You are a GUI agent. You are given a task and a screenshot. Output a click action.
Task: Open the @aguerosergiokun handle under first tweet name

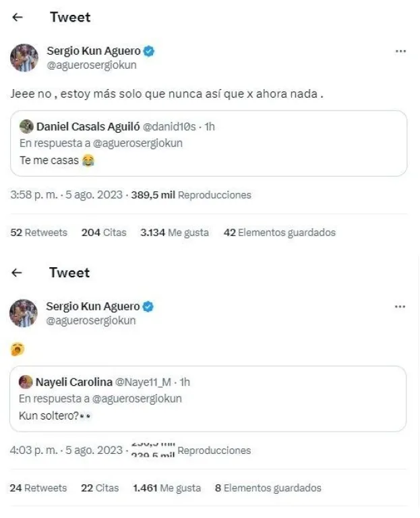(91, 65)
